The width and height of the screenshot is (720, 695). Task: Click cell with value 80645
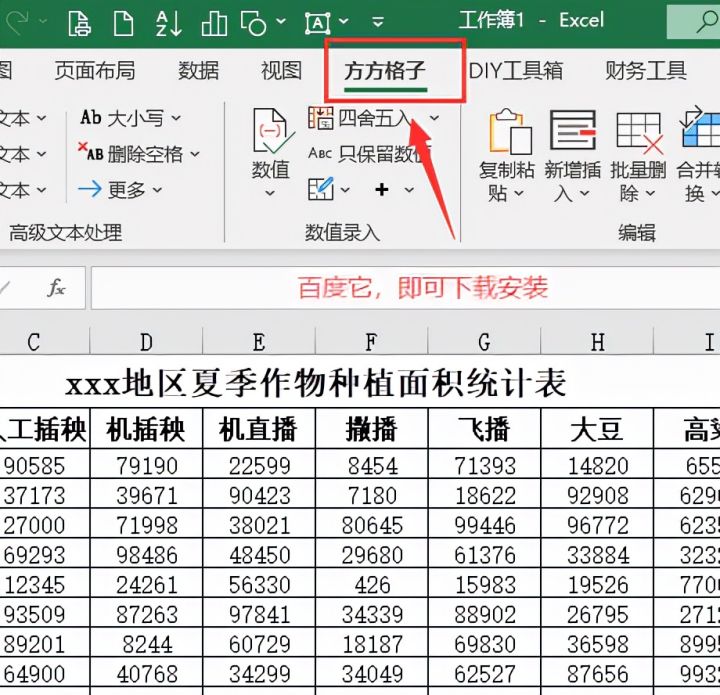(372, 525)
